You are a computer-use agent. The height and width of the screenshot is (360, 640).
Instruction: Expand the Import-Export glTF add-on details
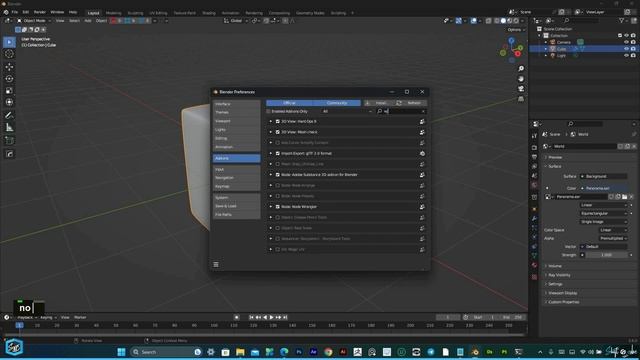click(x=271, y=153)
